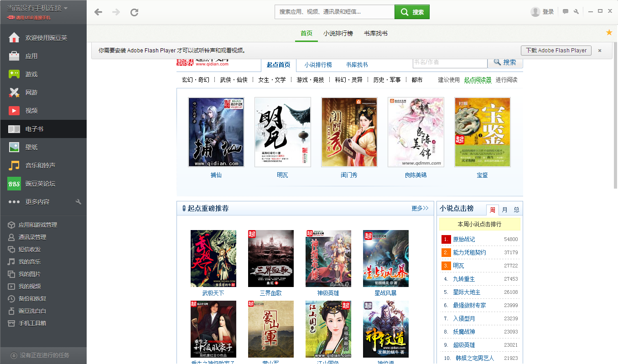Click the feedback speech bubble icon

pyautogui.click(x=565, y=10)
